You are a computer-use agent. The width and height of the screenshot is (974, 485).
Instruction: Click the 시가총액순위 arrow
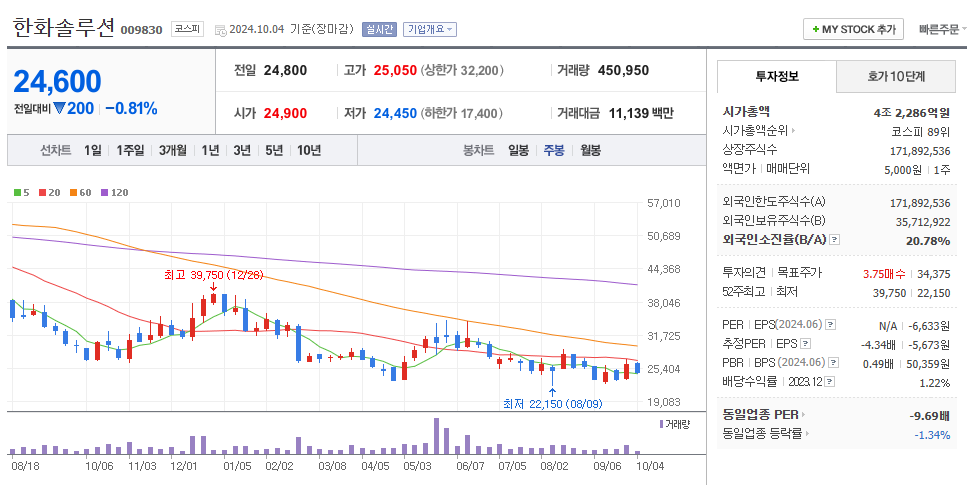793,131
